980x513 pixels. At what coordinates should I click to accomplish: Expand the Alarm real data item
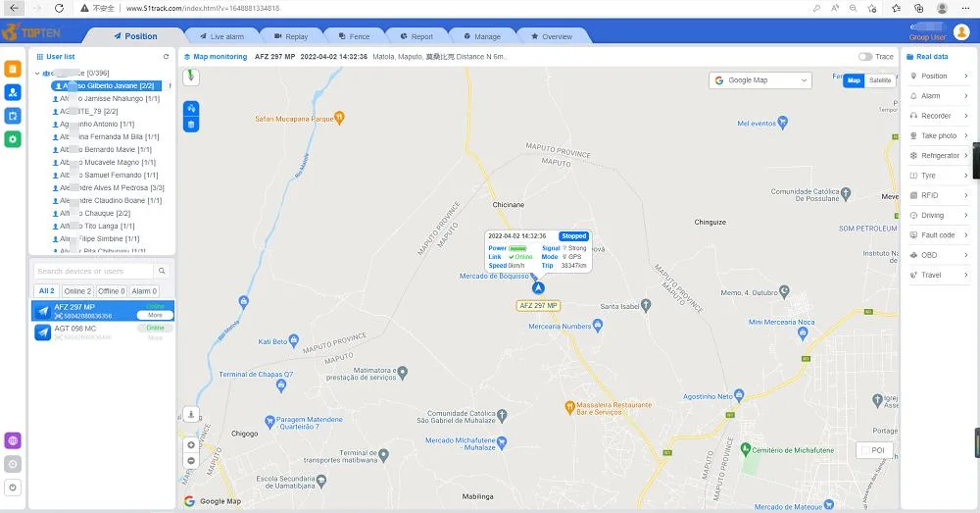point(939,96)
